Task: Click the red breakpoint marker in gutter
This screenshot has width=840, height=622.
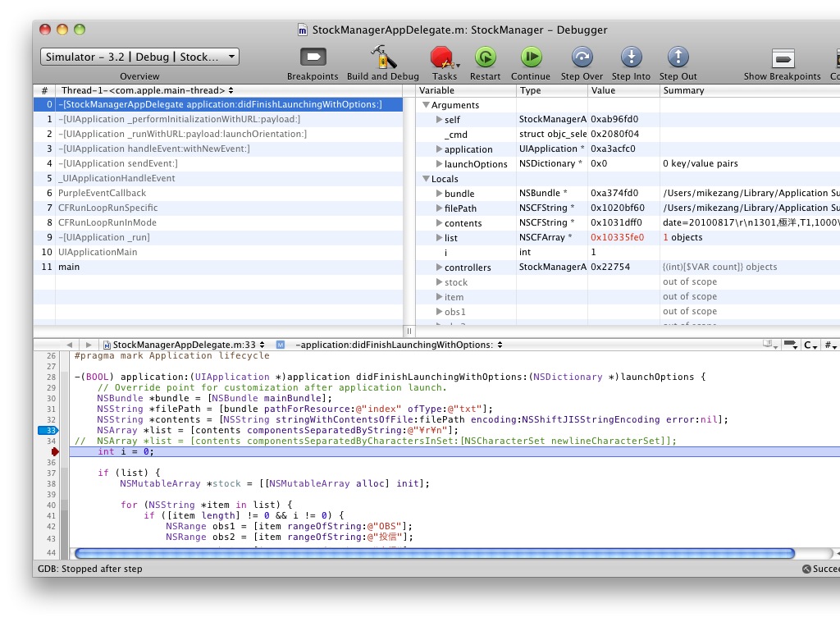Action: tap(55, 451)
